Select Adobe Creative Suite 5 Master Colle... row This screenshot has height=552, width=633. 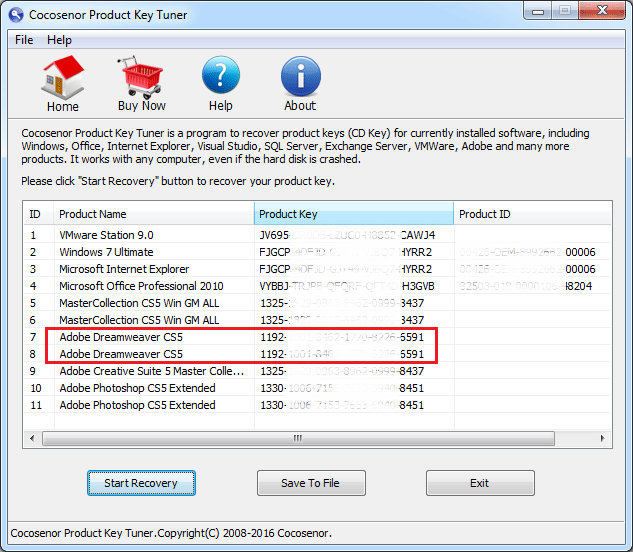[x=317, y=371]
